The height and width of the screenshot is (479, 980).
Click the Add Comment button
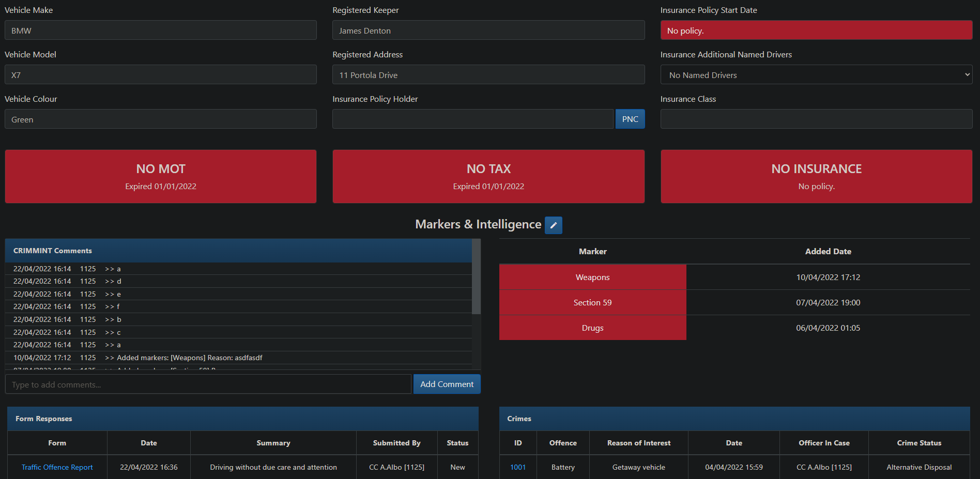coord(447,384)
